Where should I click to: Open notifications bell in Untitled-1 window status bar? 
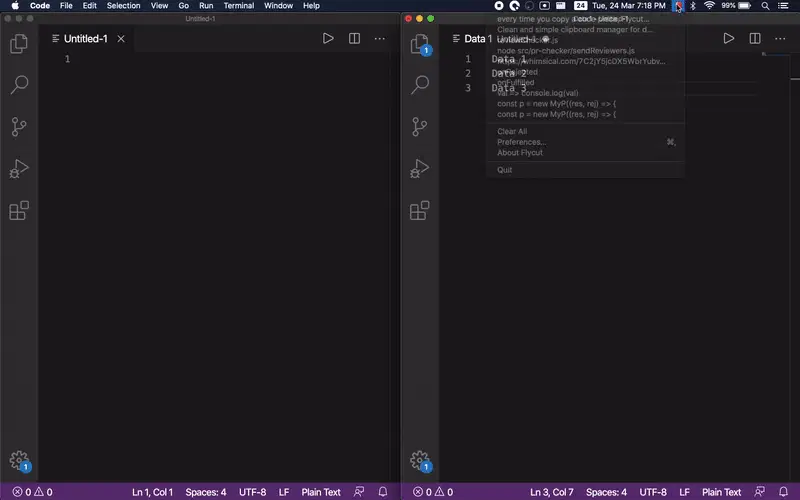[383, 492]
